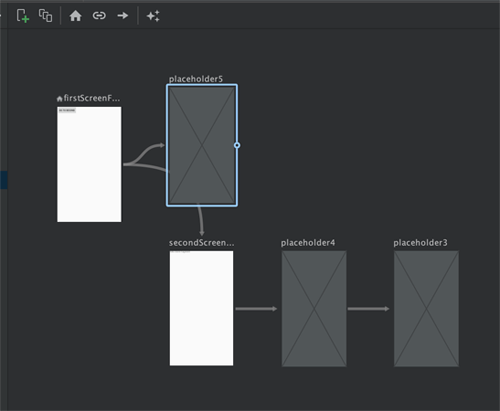Select the placeholder5 destination
Screen dimensions: 500x411
pyautogui.click(x=202, y=145)
